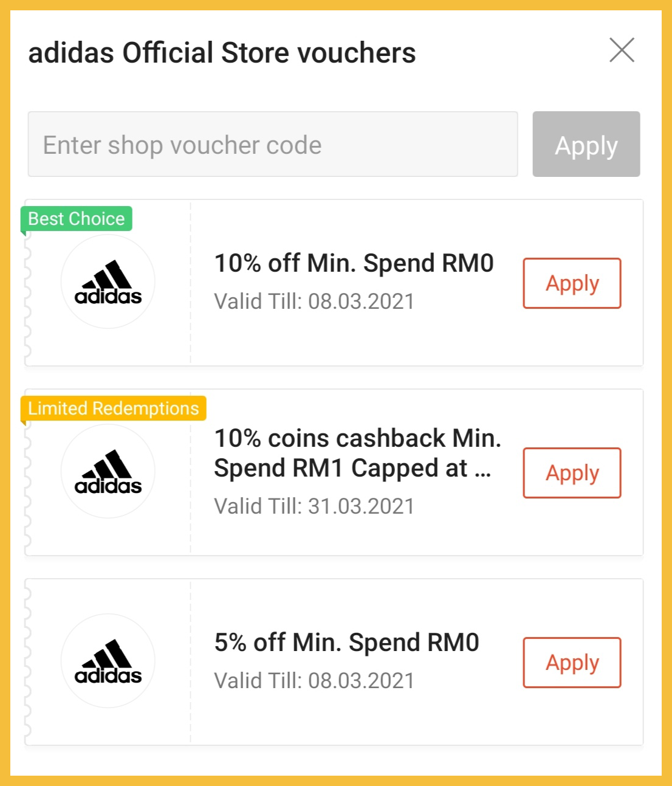Click adidas logo on 10% off voucher
Image resolution: width=672 pixels, height=786 pixels.
(108, 282)
